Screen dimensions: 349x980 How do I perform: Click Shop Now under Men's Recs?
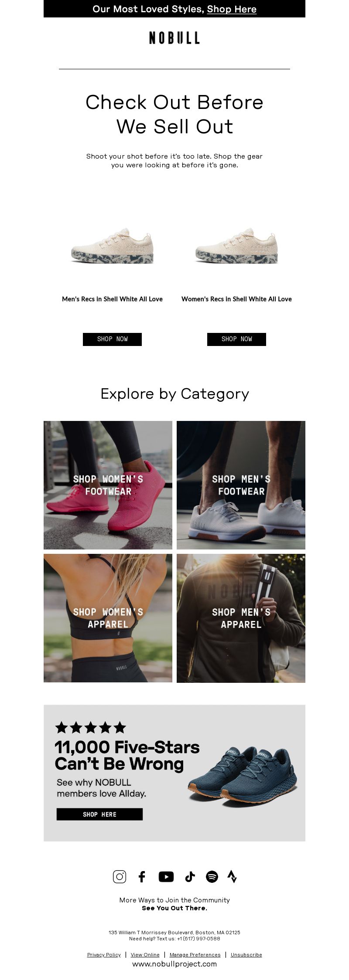pos(112,339)
